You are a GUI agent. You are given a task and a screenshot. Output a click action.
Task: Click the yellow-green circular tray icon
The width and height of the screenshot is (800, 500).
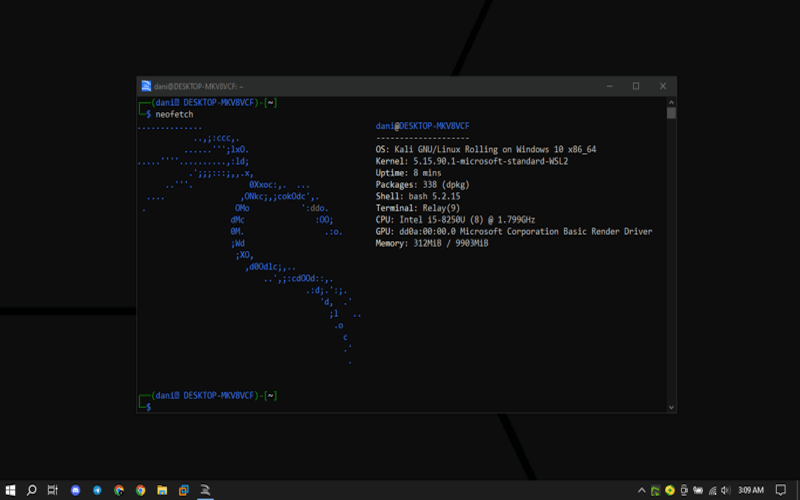[670, 490]
